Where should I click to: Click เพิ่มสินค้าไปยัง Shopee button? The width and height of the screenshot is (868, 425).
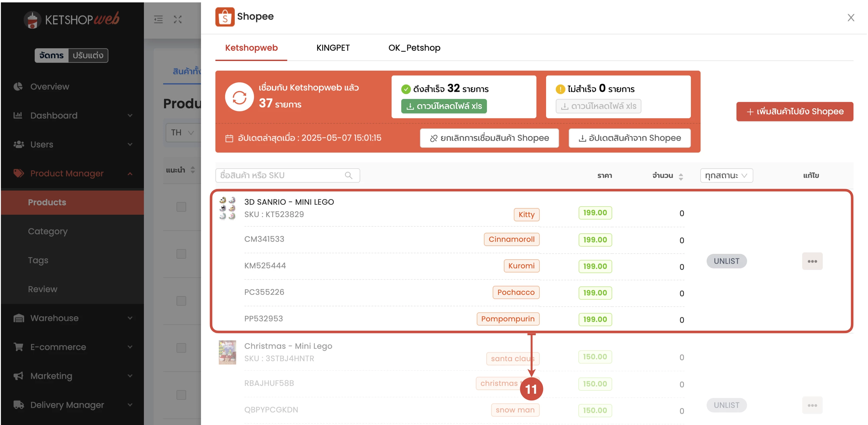pos(795,111)
